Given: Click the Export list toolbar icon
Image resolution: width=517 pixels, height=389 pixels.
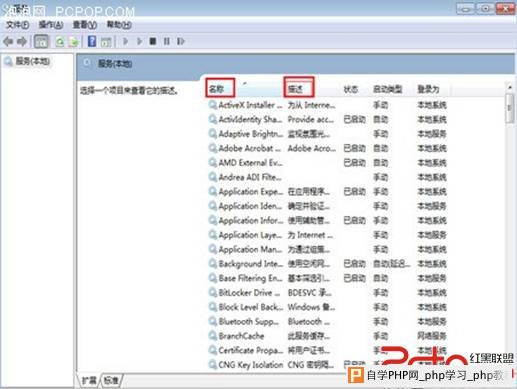Looking at the screenshot, I should coord(74,42).
